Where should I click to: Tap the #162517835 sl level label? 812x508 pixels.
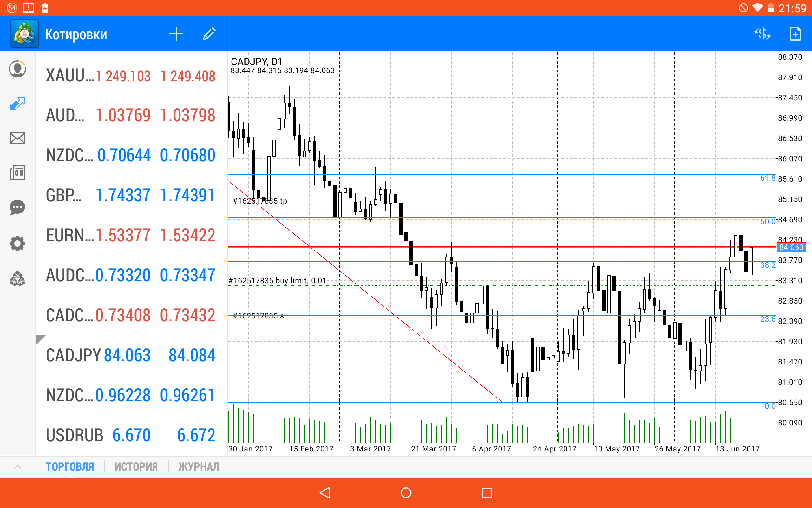pyautogui.click(x=259, y=316)
